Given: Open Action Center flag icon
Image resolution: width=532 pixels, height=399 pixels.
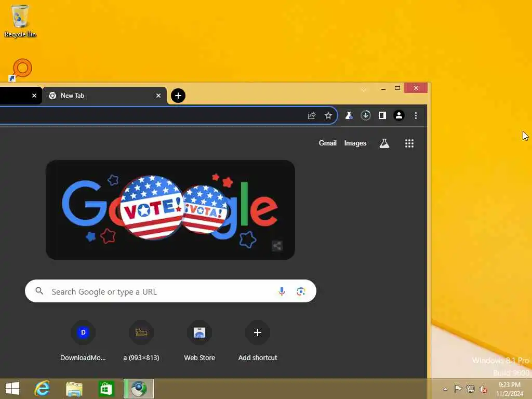Looking at the screenshot, I should (458, 389).
